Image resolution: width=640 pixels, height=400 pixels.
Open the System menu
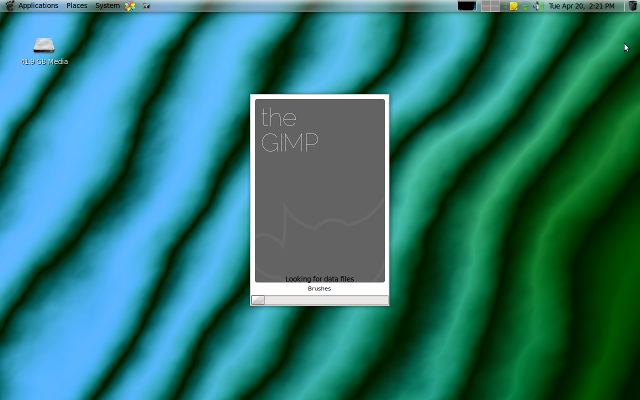[107, 6]
